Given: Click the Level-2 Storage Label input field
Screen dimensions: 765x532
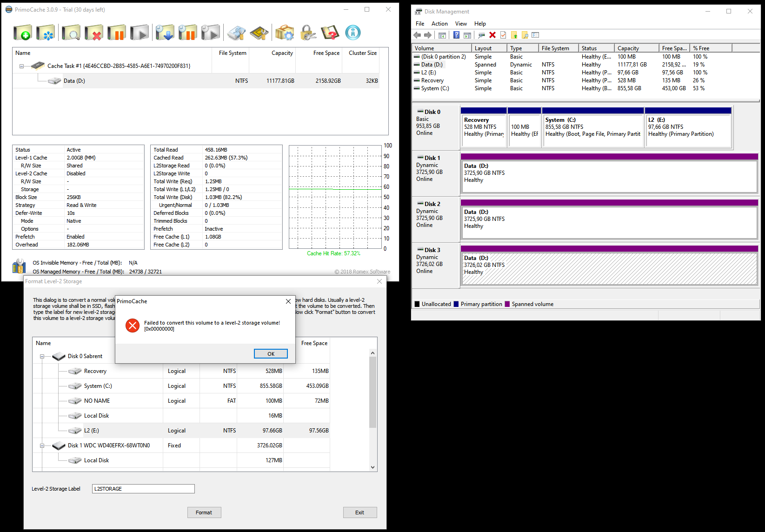Looking at the screenshot, I should 143,489.
